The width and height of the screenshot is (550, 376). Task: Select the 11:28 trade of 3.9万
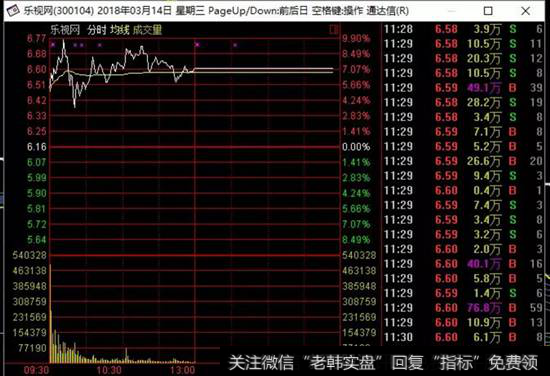463,29
